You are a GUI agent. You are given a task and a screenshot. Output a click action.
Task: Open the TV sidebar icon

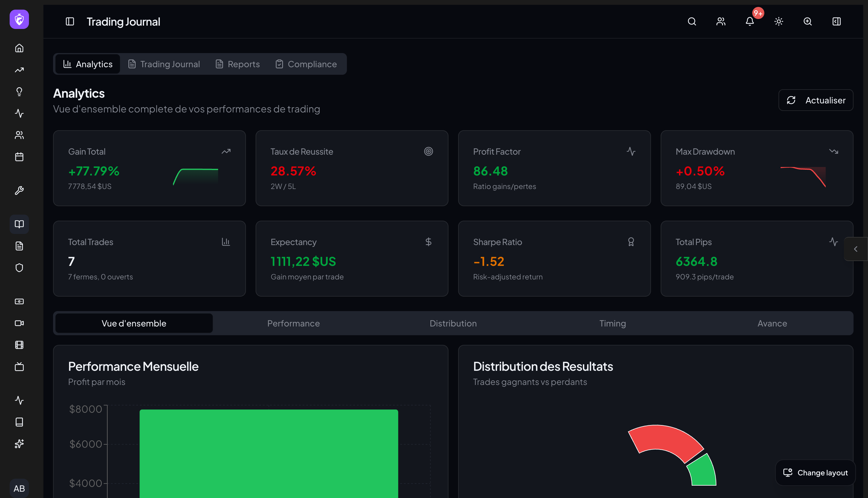tap(19, 367)
